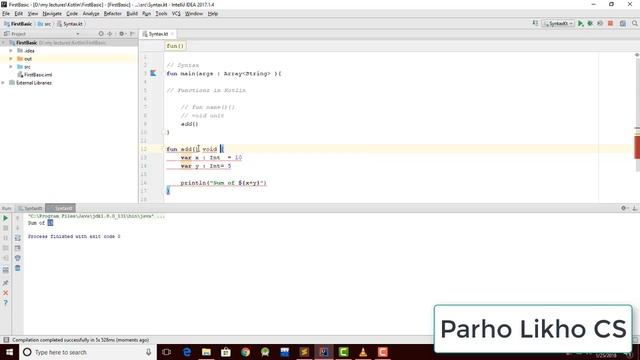Click red error stripe marker on editor scrollbar
The height and width of the screenshot is (360, 640).
click(x=637, y=147)
